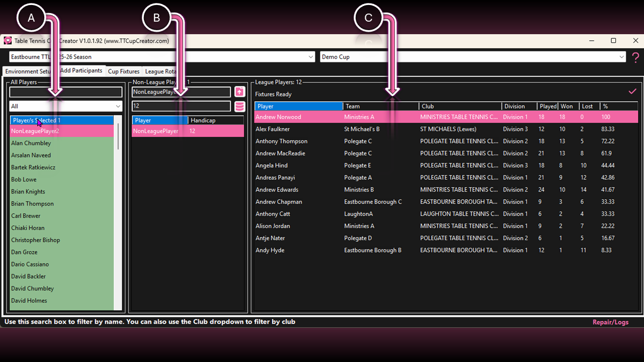Select Christopher Bishop in All Players list
644x362 pixels.
[x=62, y=240]
